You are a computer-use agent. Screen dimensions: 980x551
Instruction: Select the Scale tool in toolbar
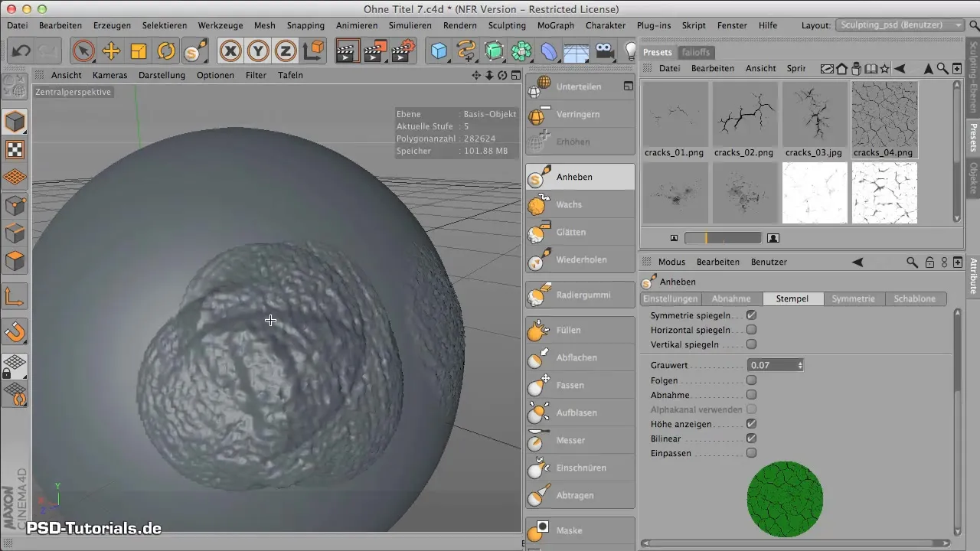pos(139,51)
